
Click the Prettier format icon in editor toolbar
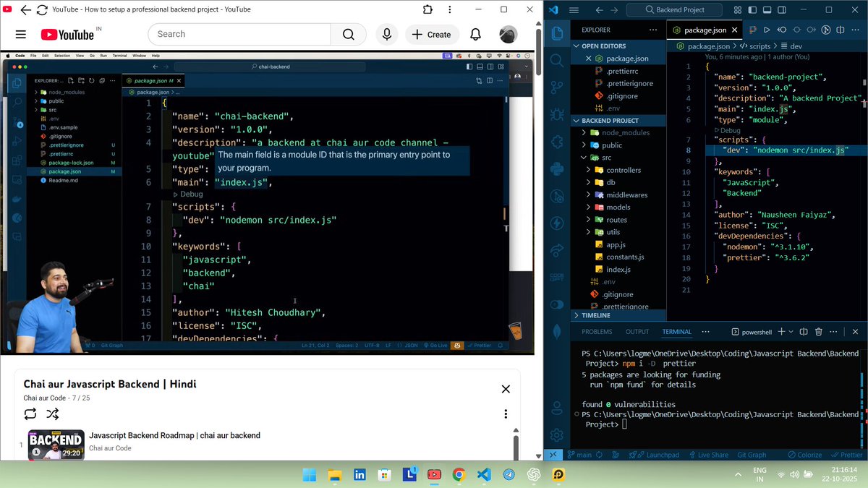pos(752,30)
